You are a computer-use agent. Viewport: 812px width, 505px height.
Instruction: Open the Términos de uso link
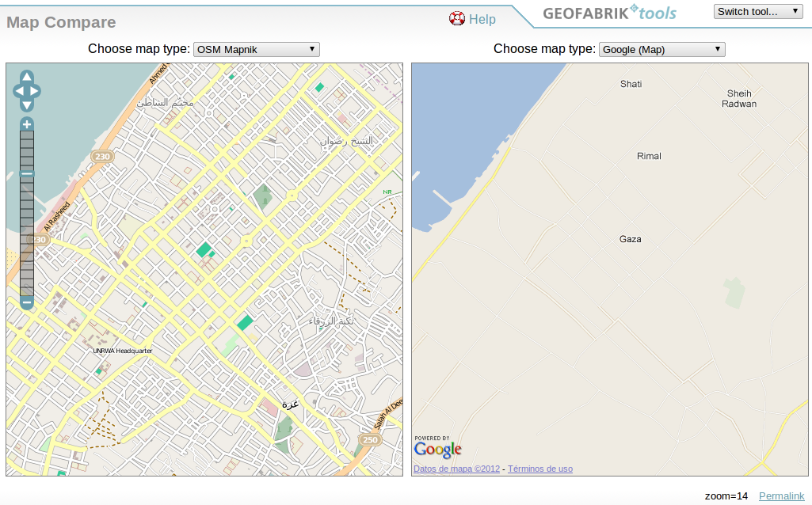pyautogui.click(x=539, y=469)
